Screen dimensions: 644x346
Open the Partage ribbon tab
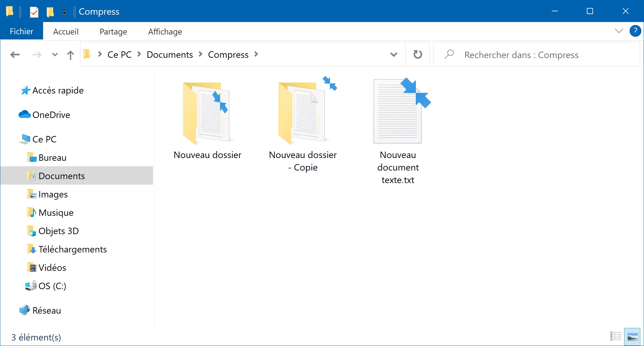point(113,31)
